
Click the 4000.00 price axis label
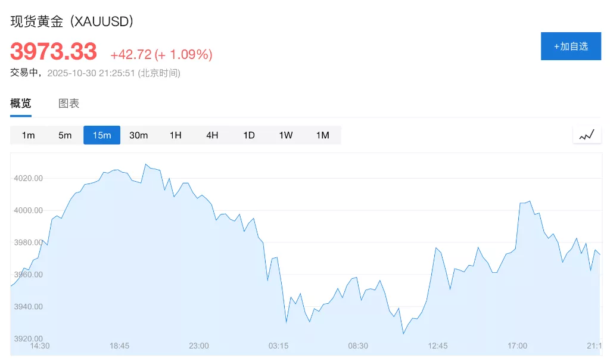pyautogui.click(x=28, y=210)
